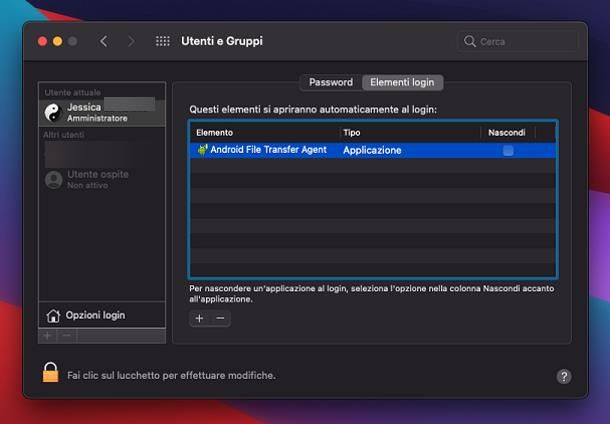Click the Nascondi column header

508,133
